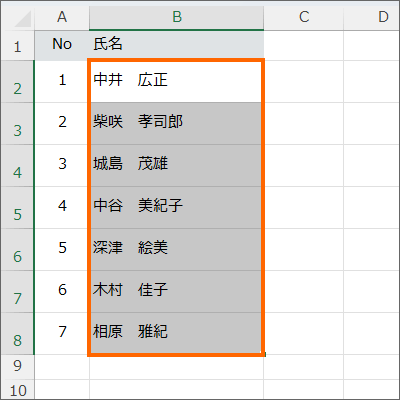Select cell containing 中谷 美紀子
The image size is (400, 400).
click(176, 208)
